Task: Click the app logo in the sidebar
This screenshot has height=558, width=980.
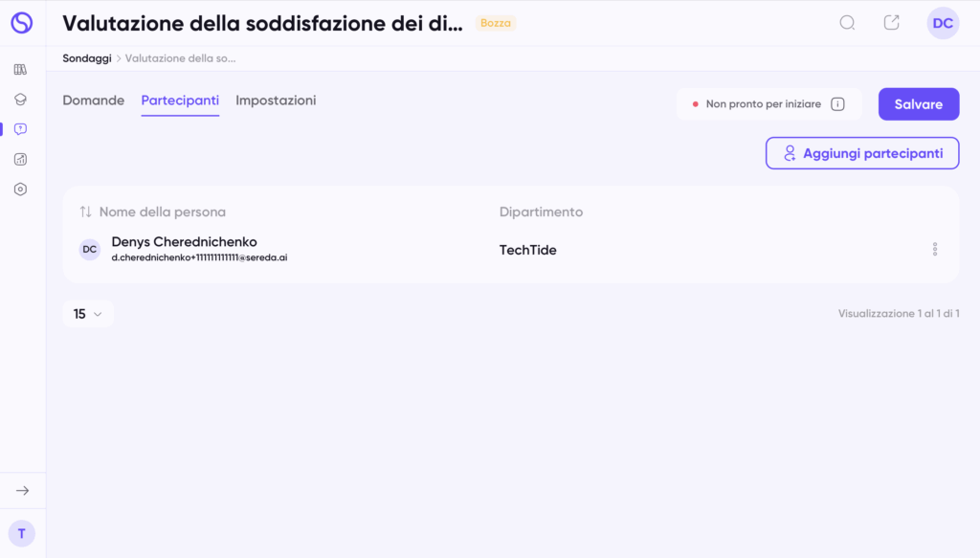Action: (x=21, y=23)
